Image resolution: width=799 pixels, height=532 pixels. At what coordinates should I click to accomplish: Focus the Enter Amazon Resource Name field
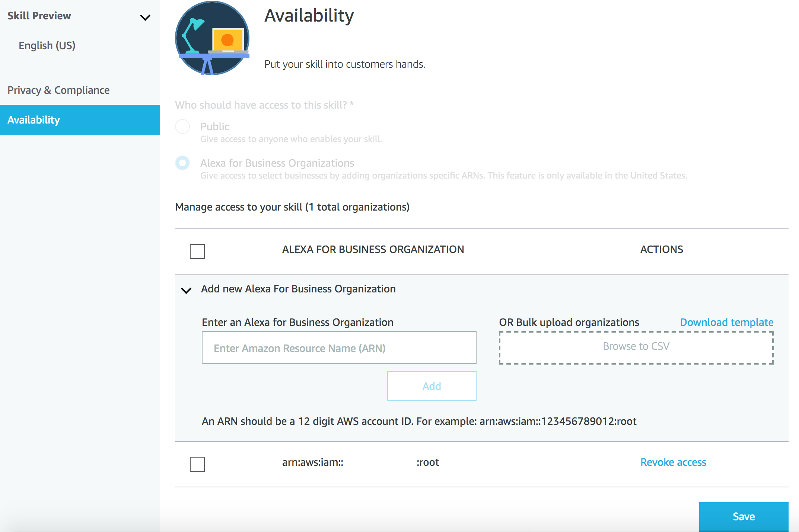click(339, 348)
